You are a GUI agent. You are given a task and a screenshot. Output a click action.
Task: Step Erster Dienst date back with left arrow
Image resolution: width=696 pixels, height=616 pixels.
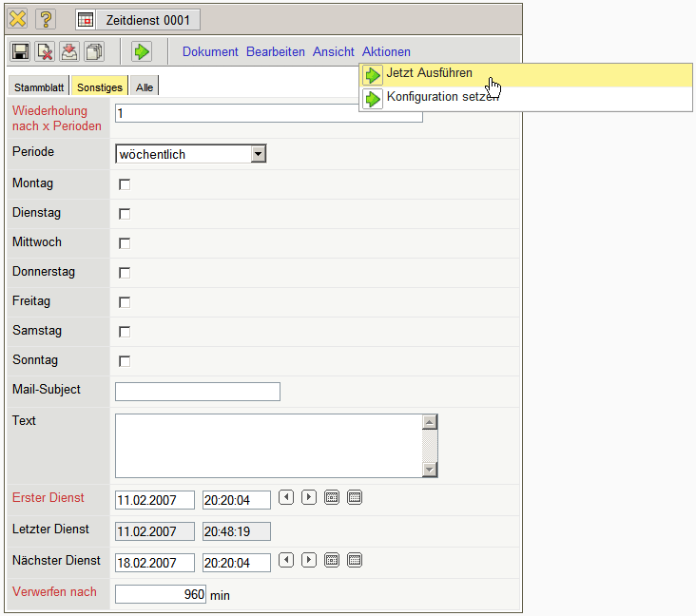coord(286,497)
